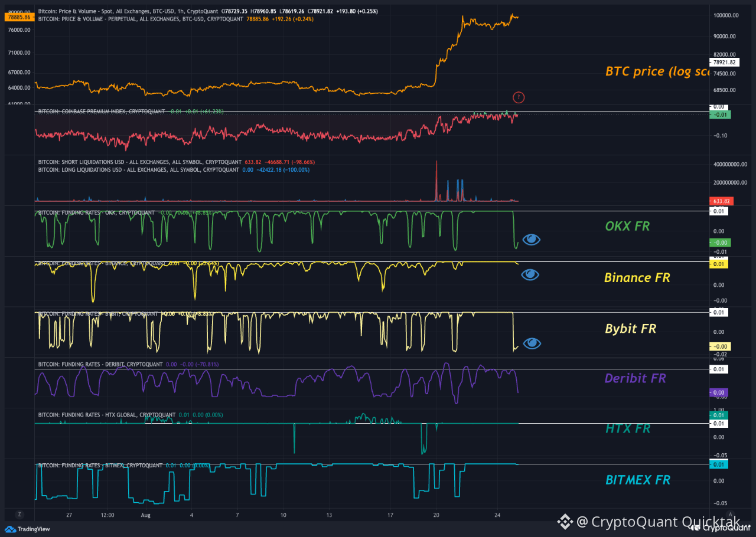
Task: Click the cyan 0.01 BitMEX funding rate label
Action: 719,465
